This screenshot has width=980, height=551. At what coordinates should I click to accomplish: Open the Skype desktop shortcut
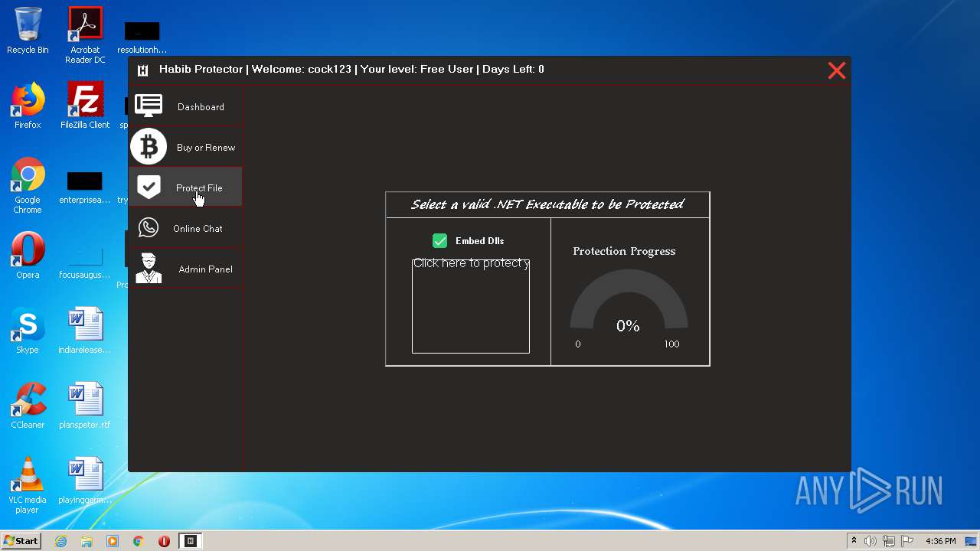(28, 331)
